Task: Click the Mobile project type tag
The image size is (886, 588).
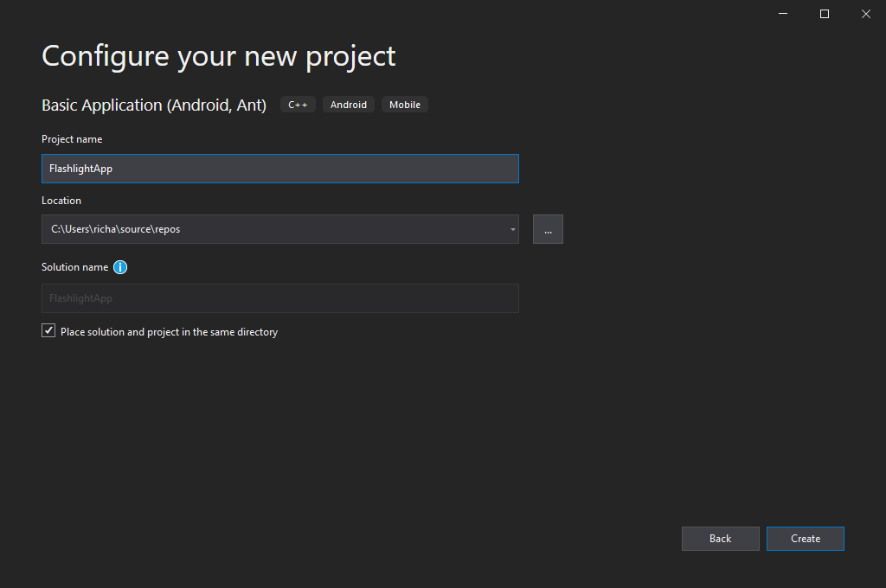Action: point(404,104)
